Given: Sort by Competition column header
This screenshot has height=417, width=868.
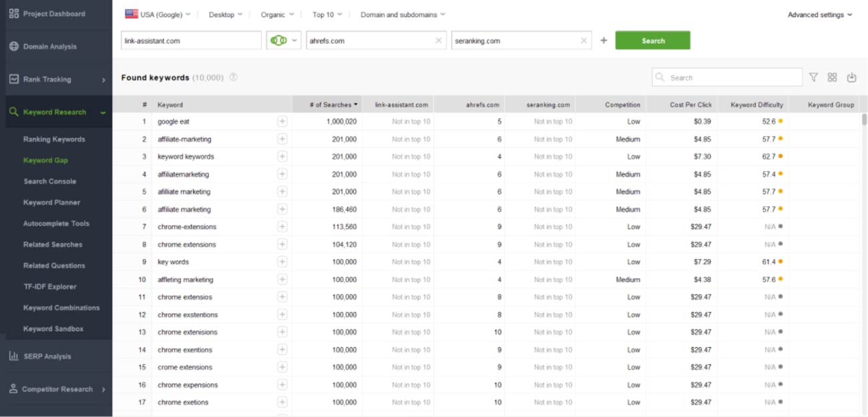Looking at the screenshot, I should click(x=611, y=104).
